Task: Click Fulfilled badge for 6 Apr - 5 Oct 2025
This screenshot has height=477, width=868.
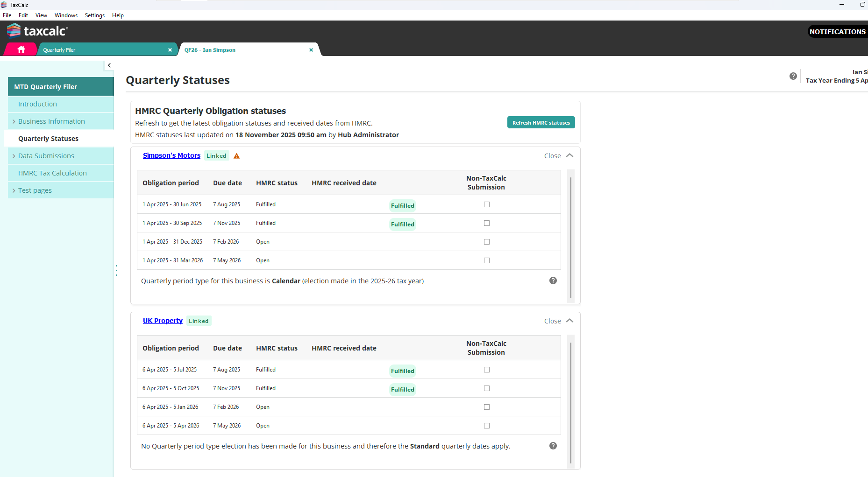Action: (403, 389)
